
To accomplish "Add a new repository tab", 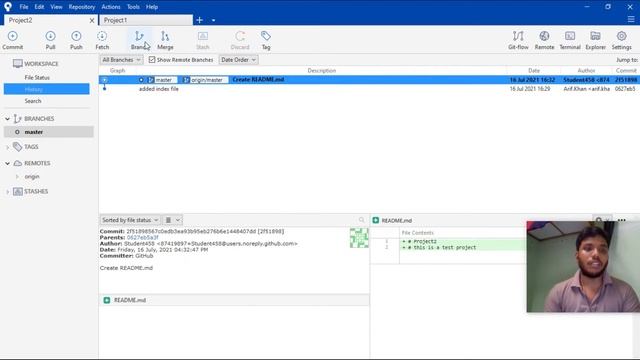I will (x=200, y=20).
